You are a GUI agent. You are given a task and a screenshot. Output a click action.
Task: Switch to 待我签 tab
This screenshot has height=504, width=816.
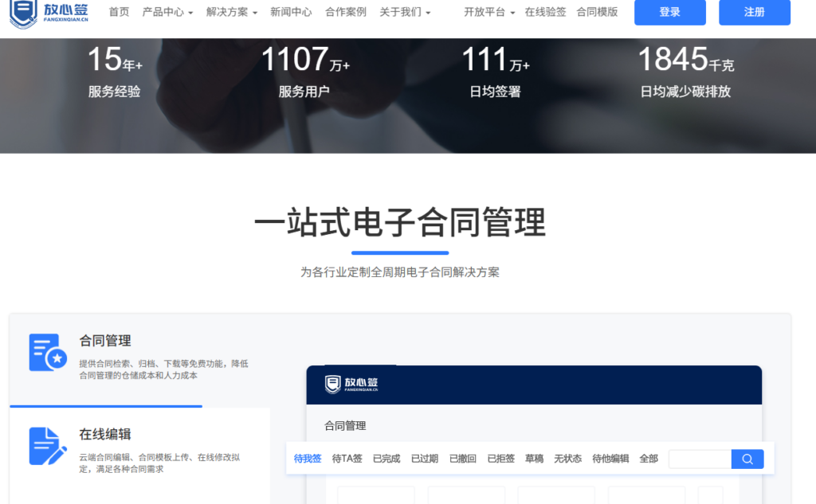[x=308, y=459]
